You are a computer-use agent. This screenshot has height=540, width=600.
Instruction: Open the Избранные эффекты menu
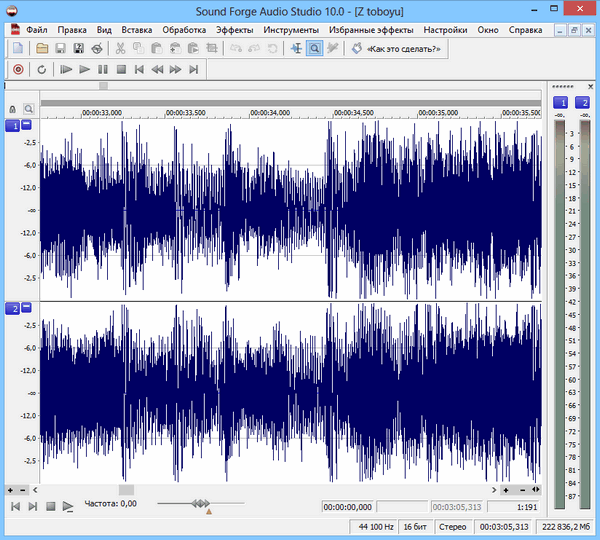click(371, 29)
